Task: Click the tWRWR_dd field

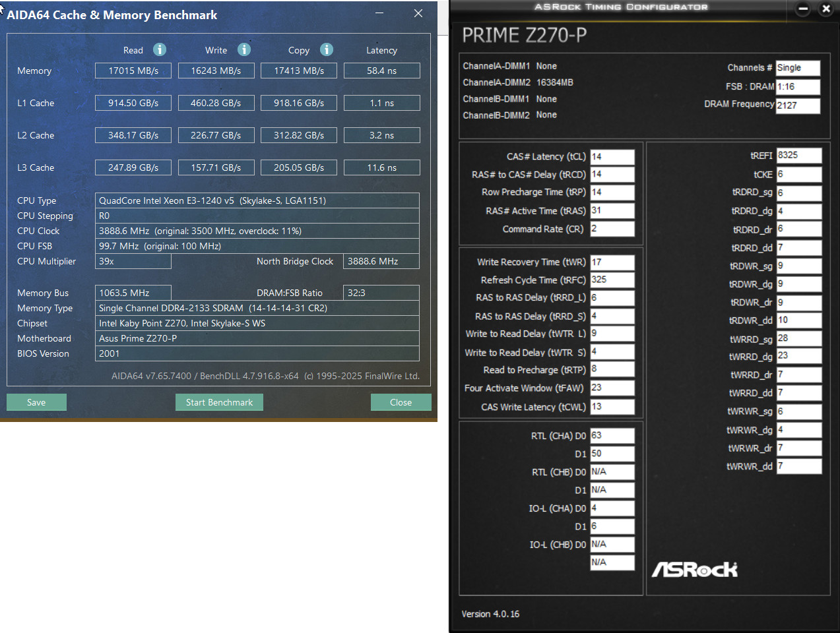Action: pyautogui.click(x=799, y=466)
